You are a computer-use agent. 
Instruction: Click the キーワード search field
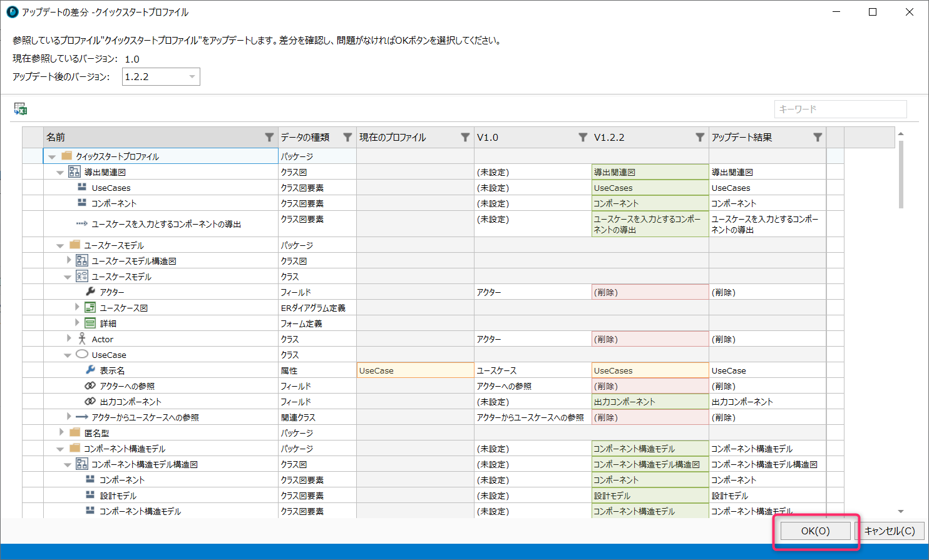(x=840, y=109)
